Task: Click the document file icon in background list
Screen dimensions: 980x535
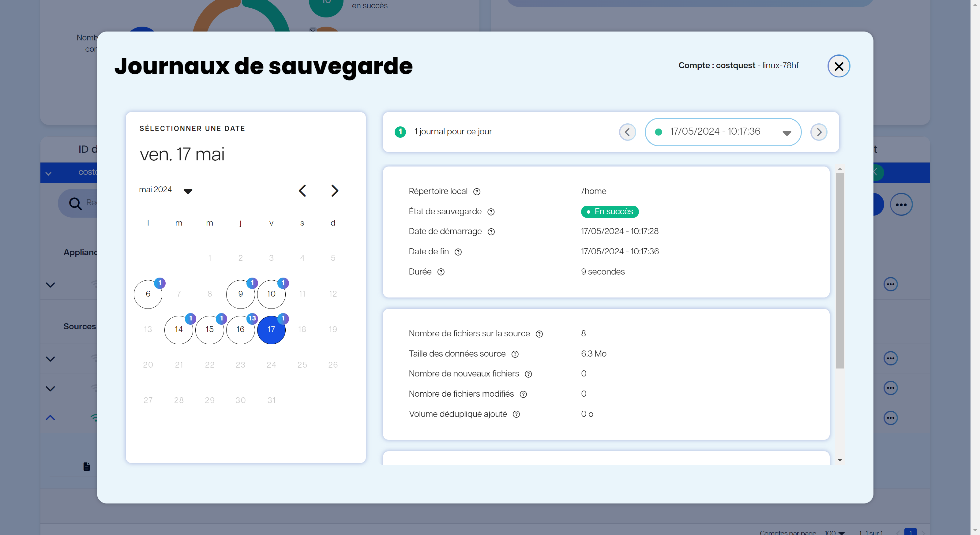Action: click(x=87, y=466)
